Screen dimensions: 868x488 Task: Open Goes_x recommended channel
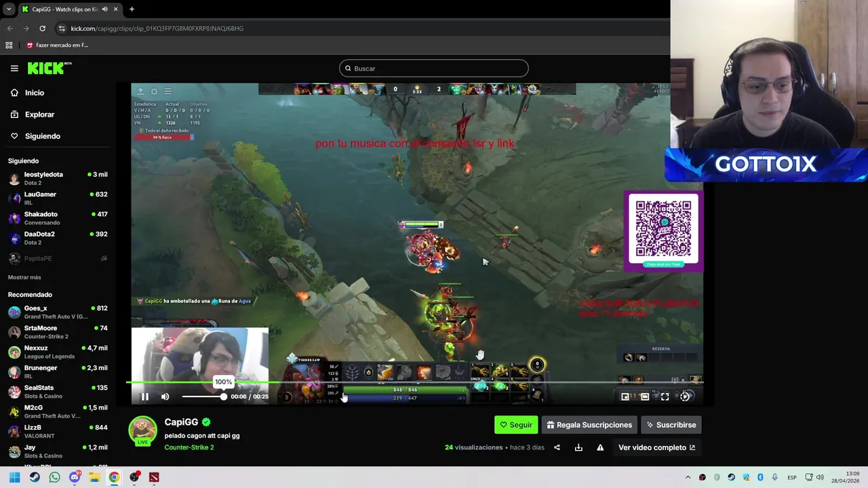coord(58,312)
